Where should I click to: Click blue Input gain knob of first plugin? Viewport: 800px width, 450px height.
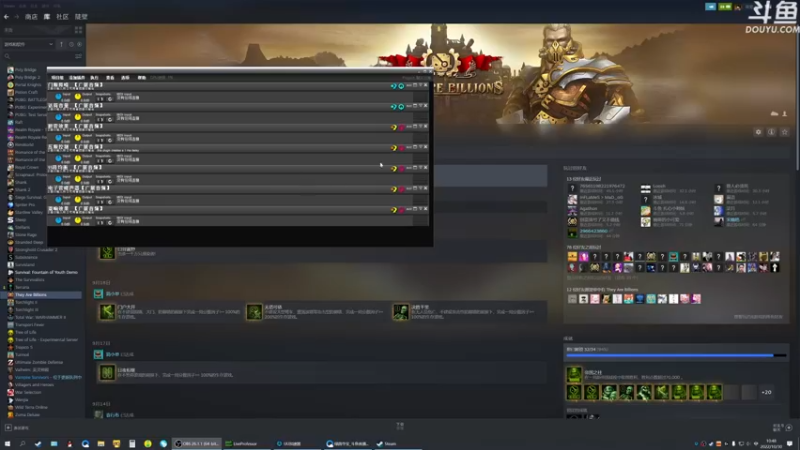[58, 96]
